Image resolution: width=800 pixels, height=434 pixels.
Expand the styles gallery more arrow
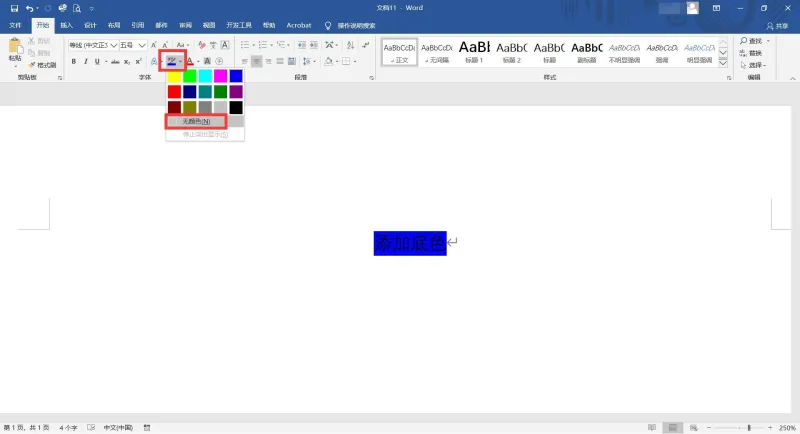[723, 63]
